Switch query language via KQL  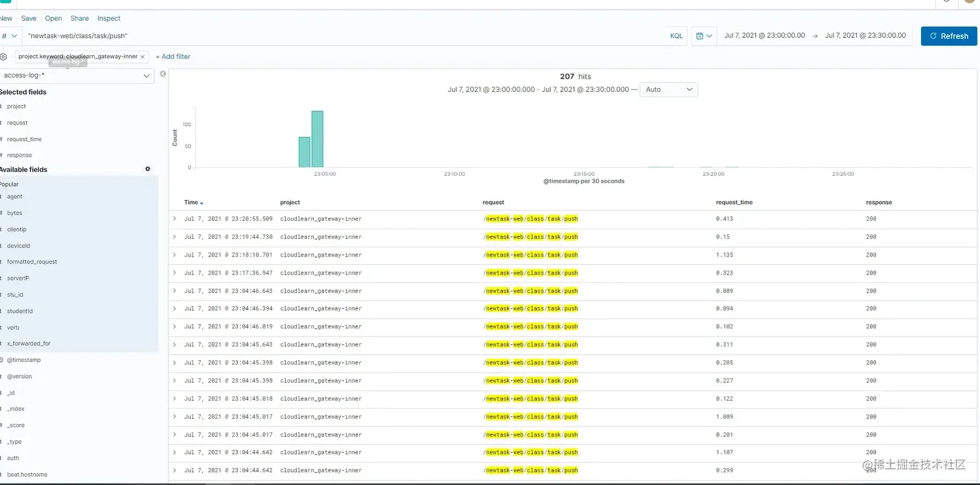677,36
